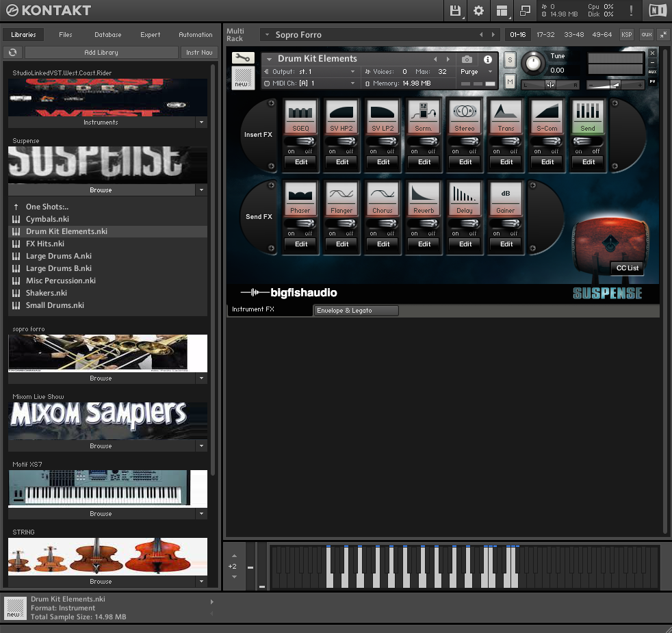Expand the West Coast Rider Instruments dropdown arrow
Viewport: 672px width, 633px height.
point(201,122)
